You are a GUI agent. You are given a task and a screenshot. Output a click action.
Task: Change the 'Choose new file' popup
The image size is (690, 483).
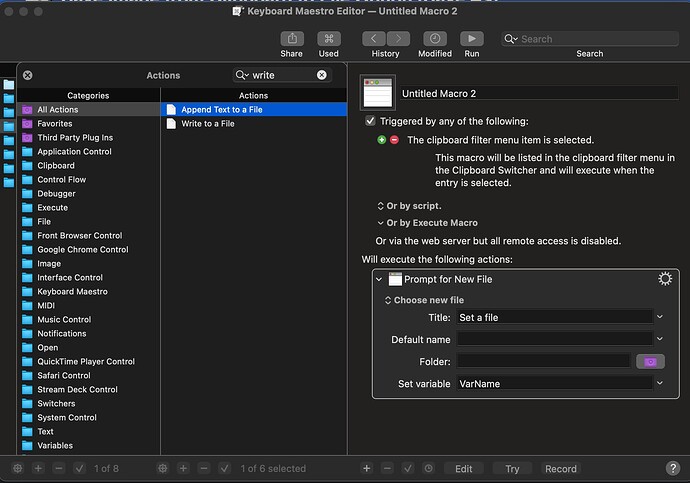click(x=424, y=300)
